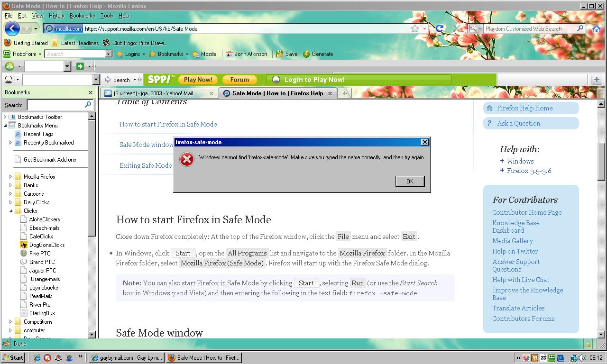Reload the current page
Viewport: 607px width, 364px height.
[440, 28]
